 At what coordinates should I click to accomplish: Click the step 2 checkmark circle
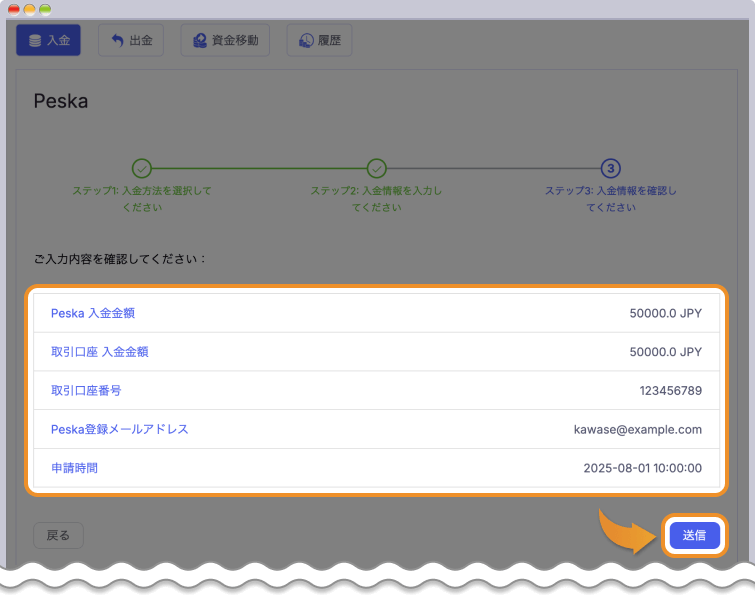pos(377,169)
